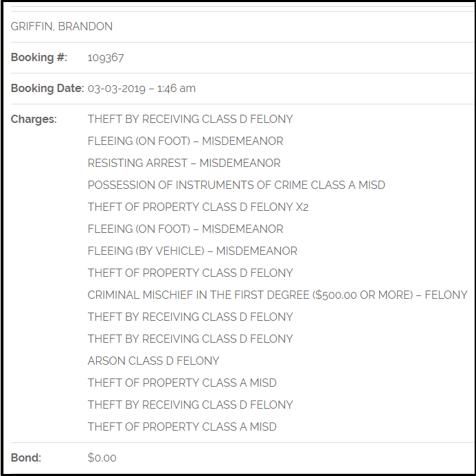This screenshot has width=476, height=476.
Task: Select Theft of Property Class D Felony X2
Action: click(198, 207)
